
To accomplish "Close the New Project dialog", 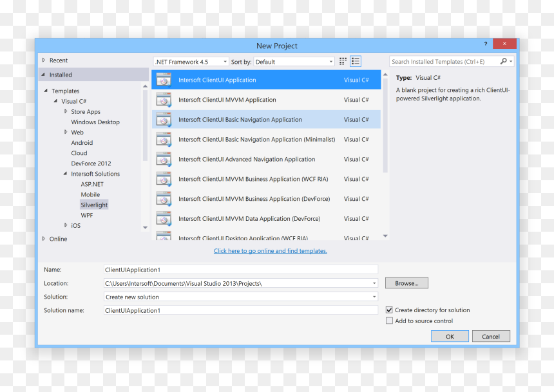I will [x=504, y=43].
